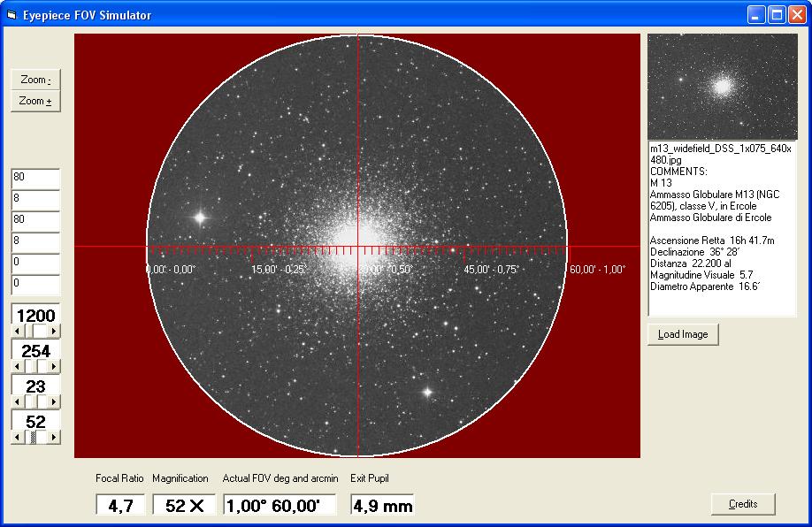Screen dimensions: 812x527
Task: Click the app icon in the title bar
Action: [x=11, y=15]
